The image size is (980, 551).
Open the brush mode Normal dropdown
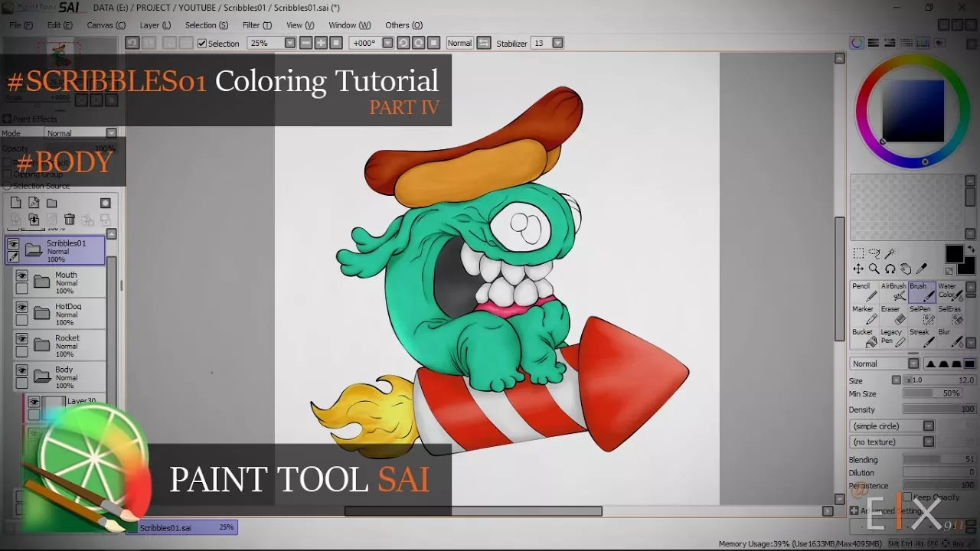click(x=913, y=364)
